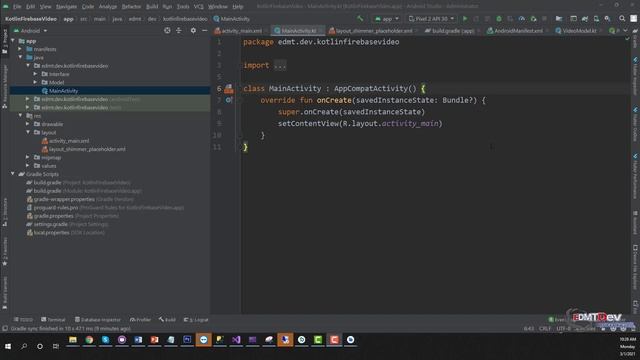Click the green Debug app bug icon
Screen dimensions: 640x360
[x=499, y=19]
